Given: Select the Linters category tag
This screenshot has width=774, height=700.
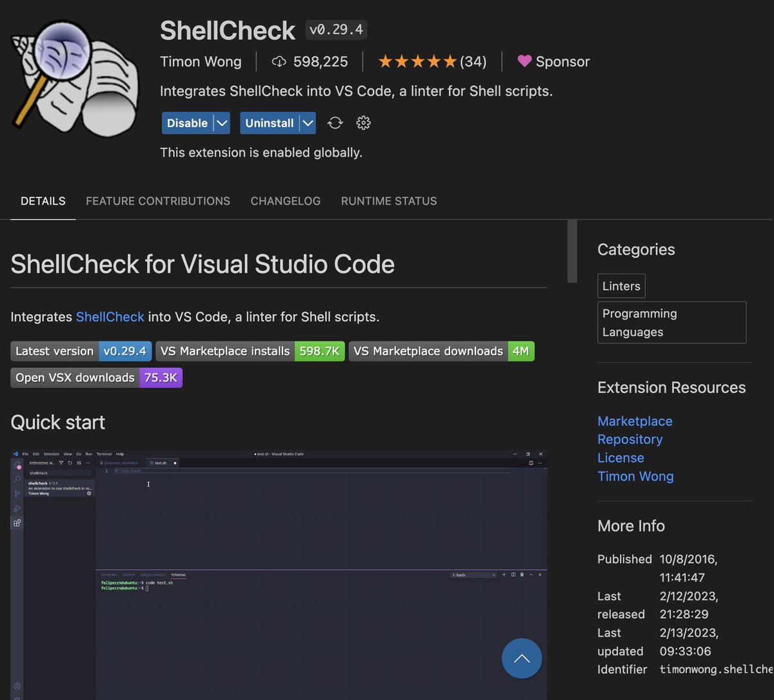Looking at the screenshot, I should point(621,286).
